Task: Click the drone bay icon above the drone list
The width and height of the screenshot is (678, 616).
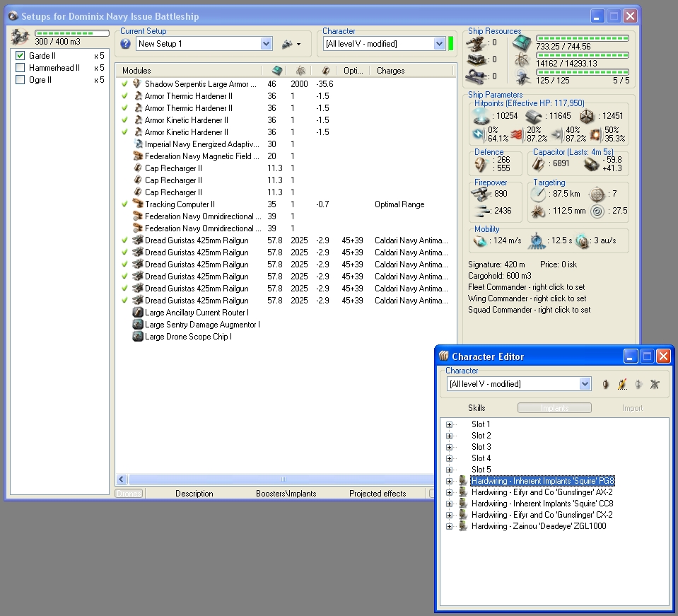Action: (x=21, y=35)
